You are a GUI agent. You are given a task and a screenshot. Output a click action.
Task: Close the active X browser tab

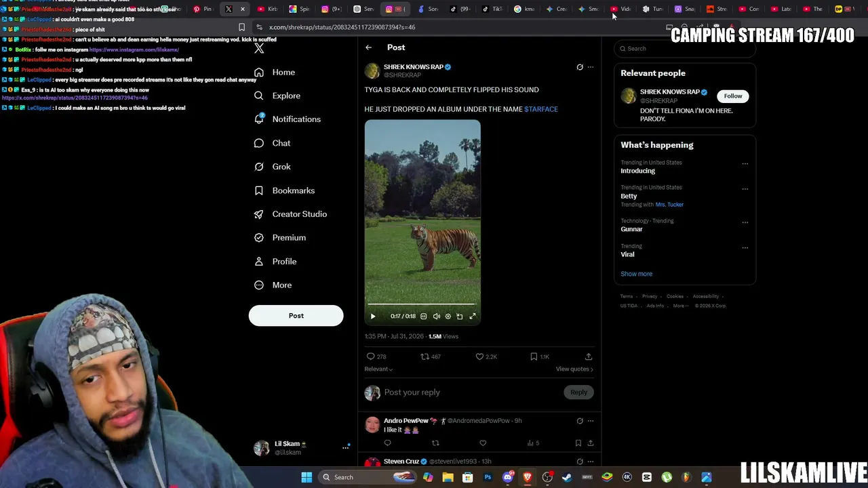pyautogui.click(x=242, y=9)
